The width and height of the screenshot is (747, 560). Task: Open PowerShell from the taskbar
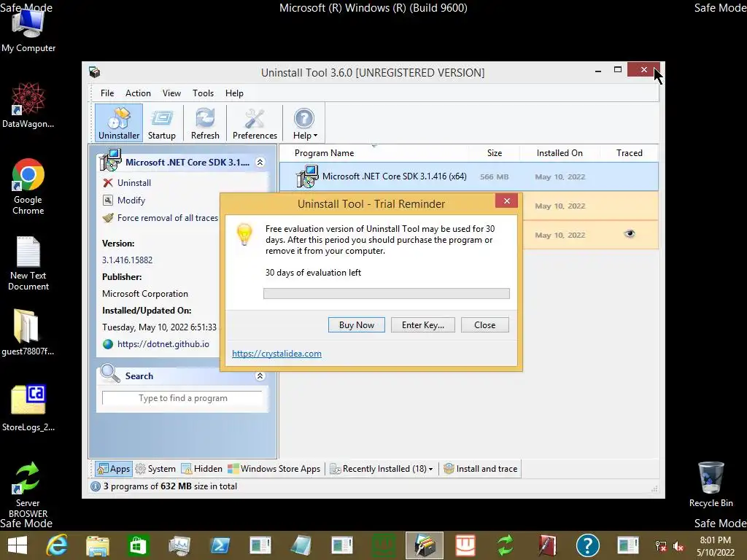(220, 545)
